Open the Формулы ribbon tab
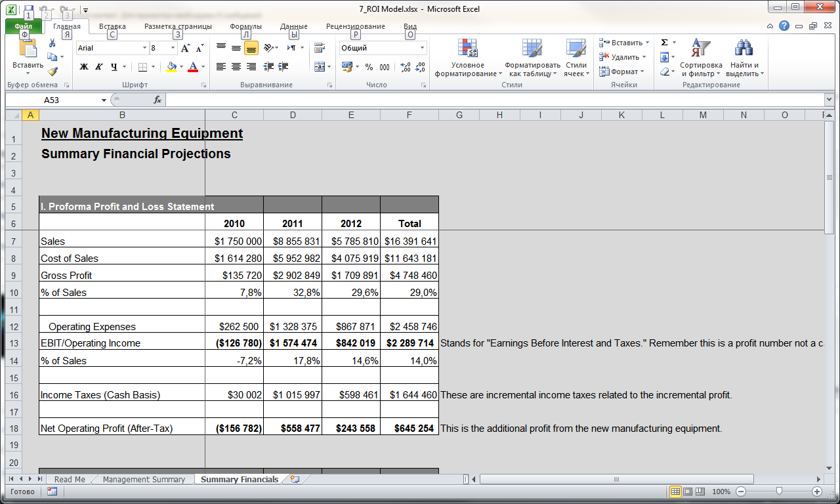840x504 pixels. (245, 26)
